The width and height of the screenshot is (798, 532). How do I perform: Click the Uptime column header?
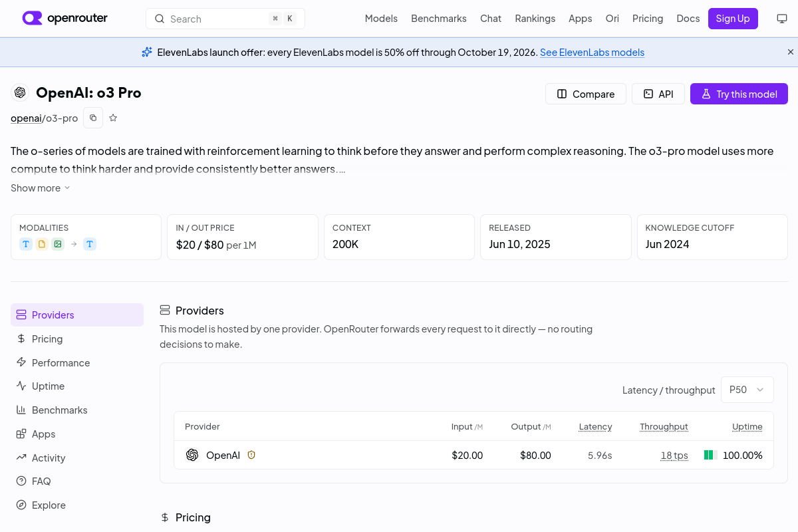point(747,427)
